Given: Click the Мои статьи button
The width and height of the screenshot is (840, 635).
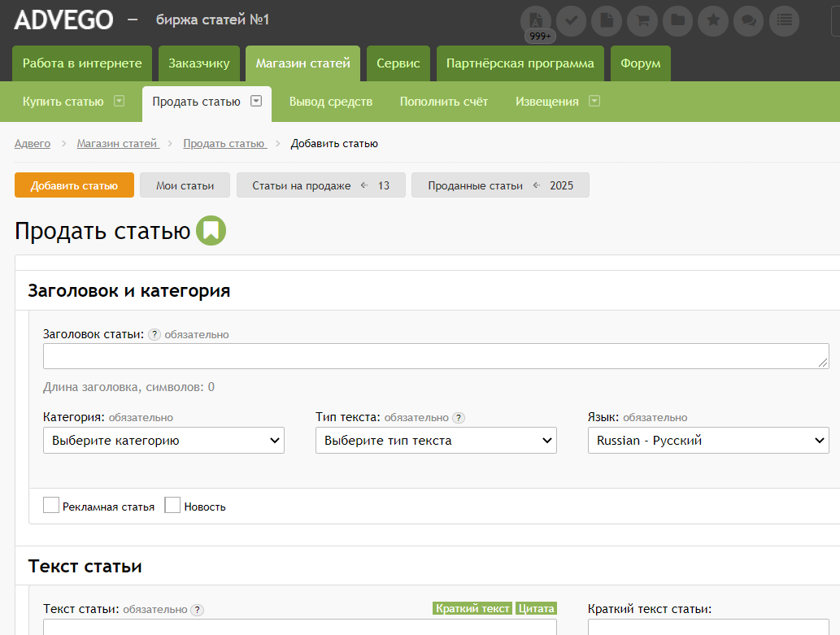Looking at the screenshot, I should [185, 185].
